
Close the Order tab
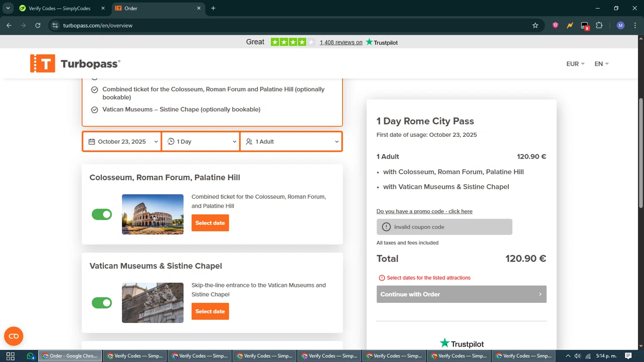point(199,8)
